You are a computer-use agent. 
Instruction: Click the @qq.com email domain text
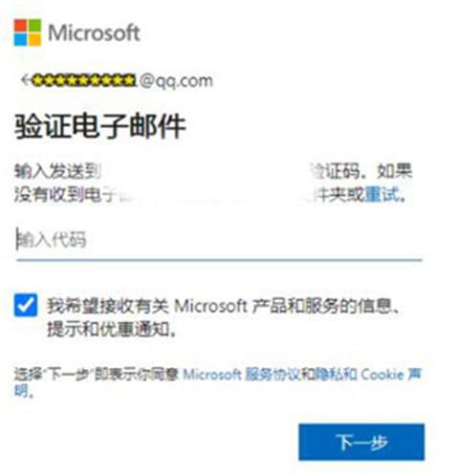pos(176,81)
